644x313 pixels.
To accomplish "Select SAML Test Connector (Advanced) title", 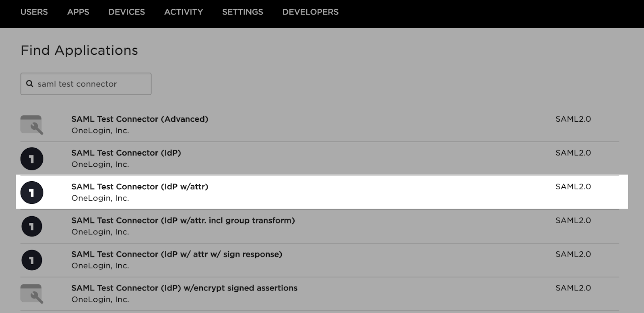I will [x=140, y=119].
